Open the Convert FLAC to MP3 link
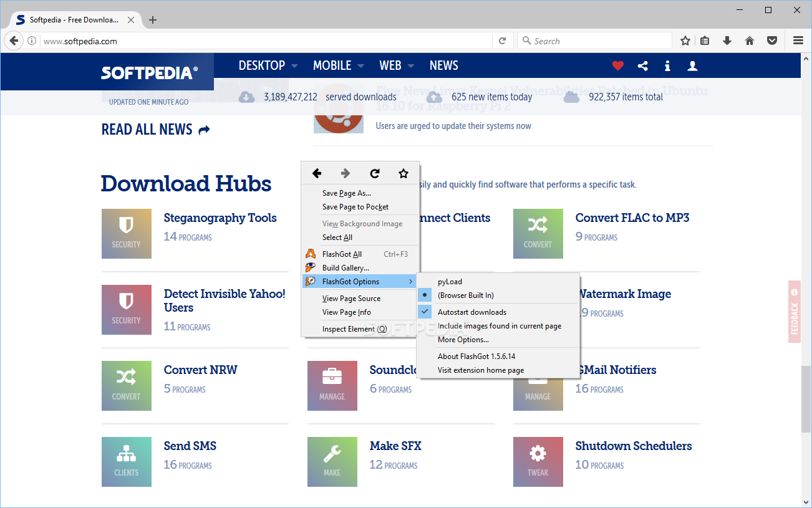 point(632,218)
